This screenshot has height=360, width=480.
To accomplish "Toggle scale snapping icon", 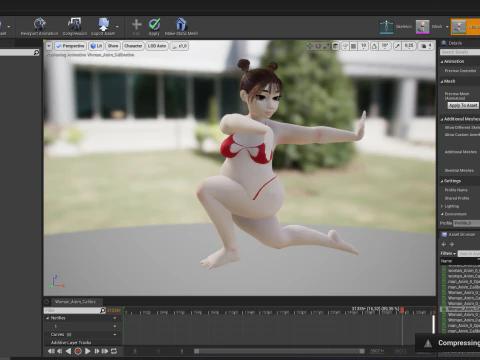I will pyautogui.click(x=397, y=46).
